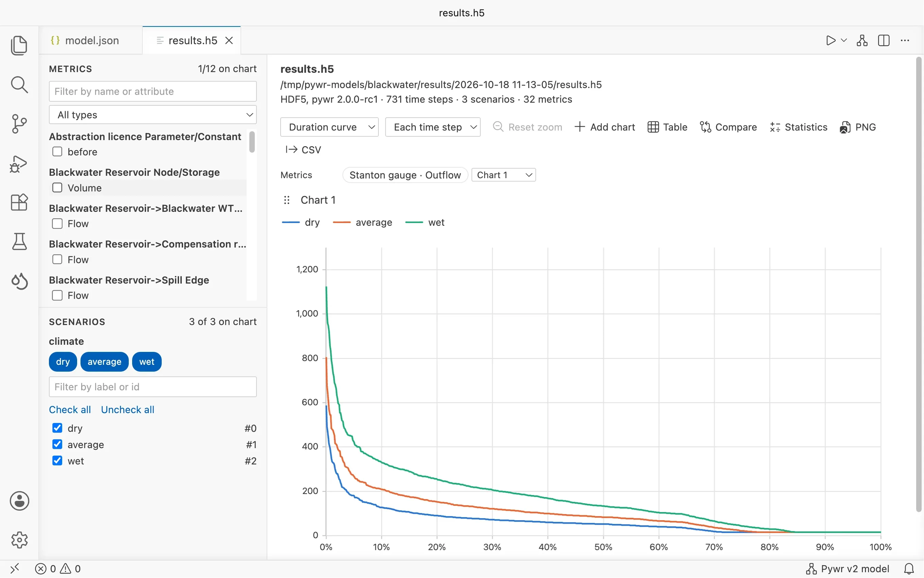Open the Extensions icon
The width and height of the screenshot is (924, 578).
click(x=19, y=202)
